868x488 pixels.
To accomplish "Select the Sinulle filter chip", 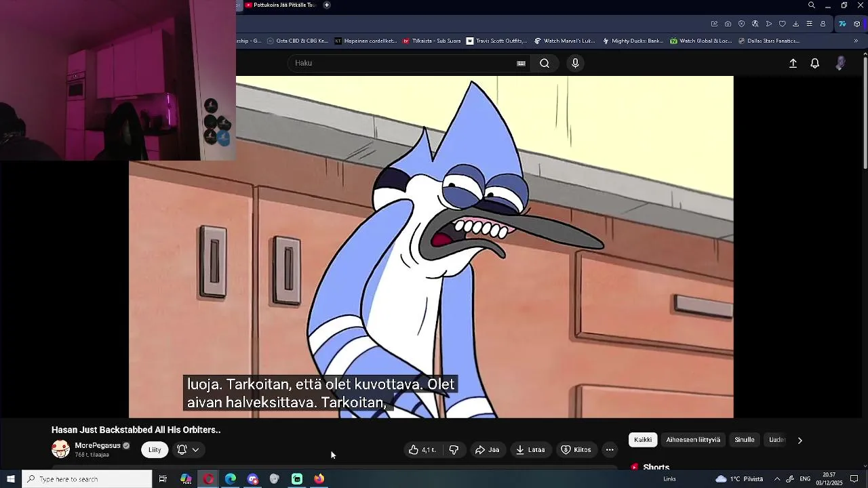I will 745,440.
